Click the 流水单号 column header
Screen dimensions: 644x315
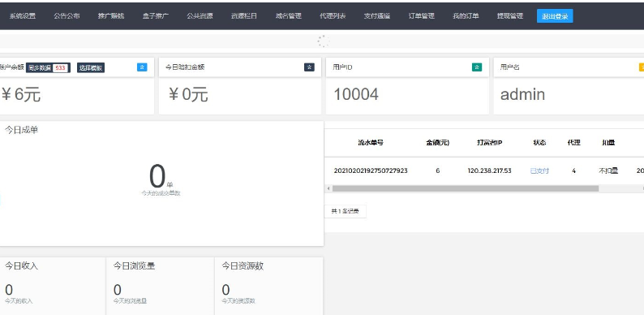371,143
